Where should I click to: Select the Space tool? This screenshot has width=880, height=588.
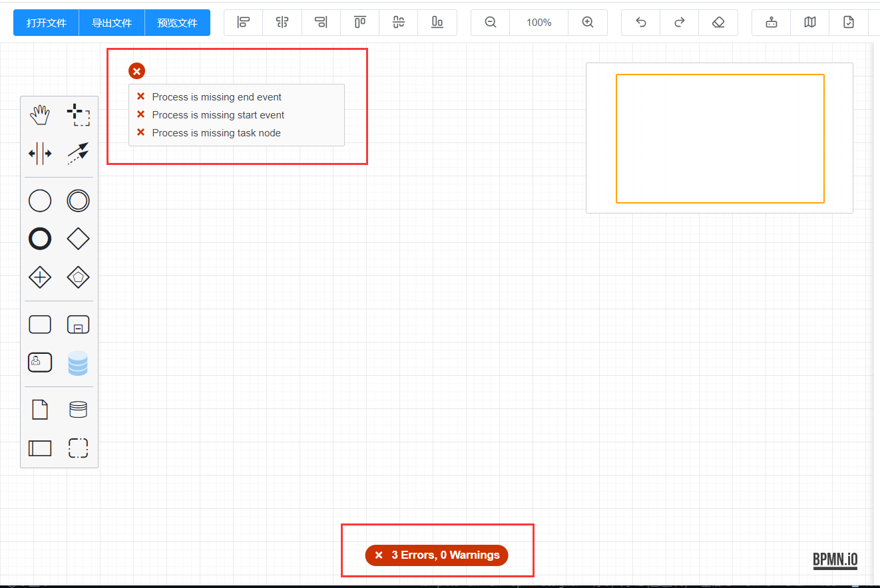pos(40,154)
